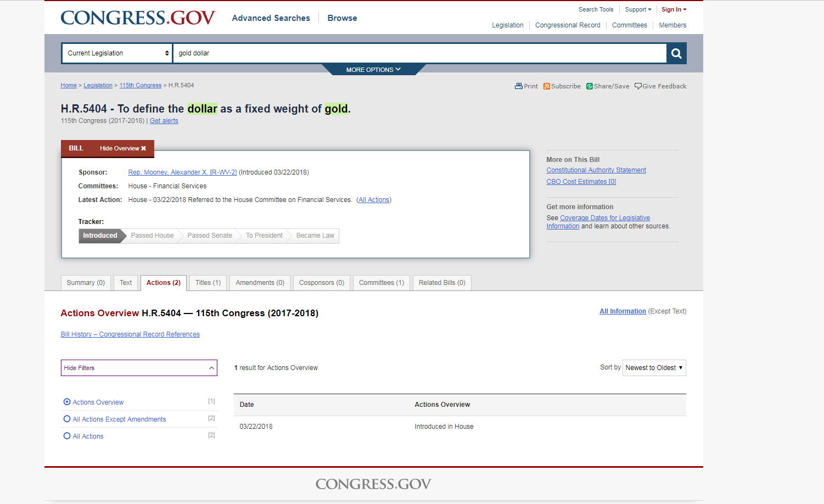Open CBO Cost Estimates [0] link
This screenshot has height=504, width=824.
pyautogui.click(x=581, y=182)
